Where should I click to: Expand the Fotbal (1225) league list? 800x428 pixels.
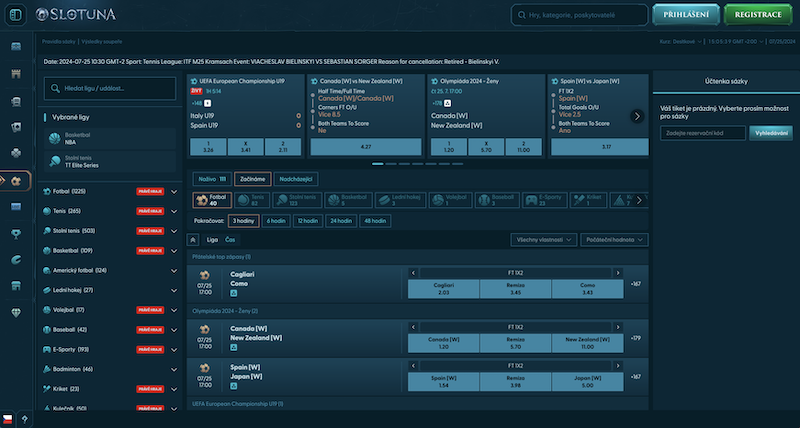174,190
